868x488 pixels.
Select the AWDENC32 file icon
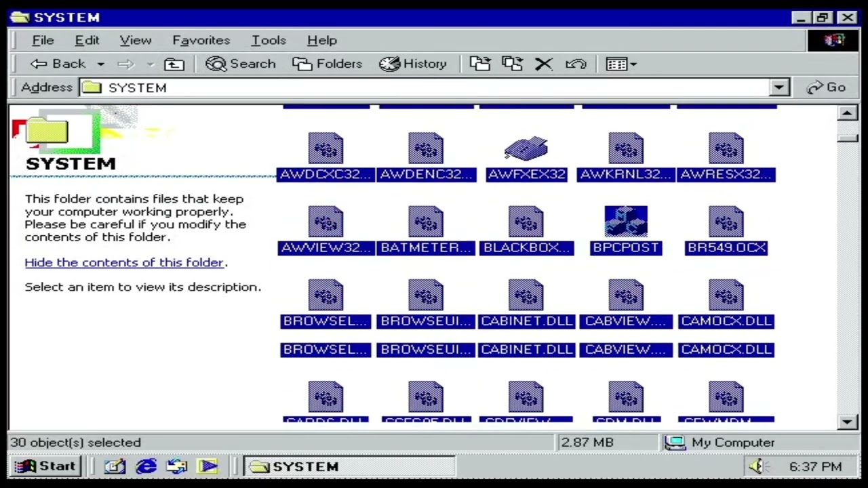pyautogui.click(x=426, y=149)
